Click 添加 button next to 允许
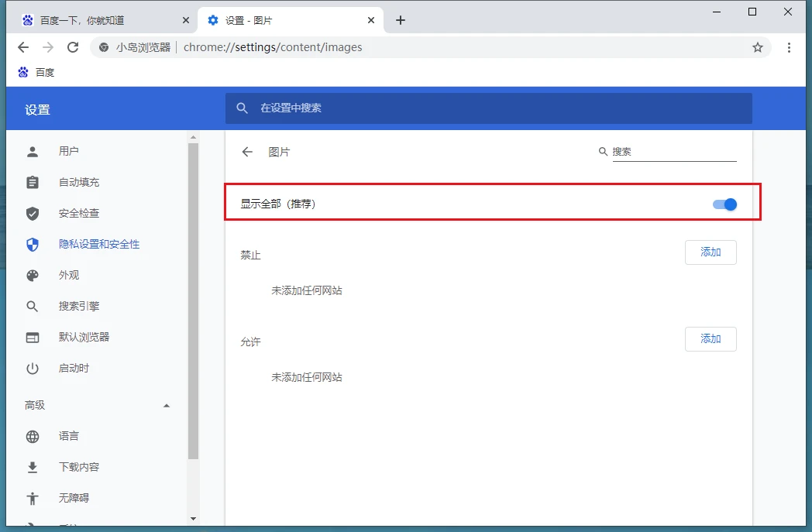 pyautogui.click(x=710, y=339)
